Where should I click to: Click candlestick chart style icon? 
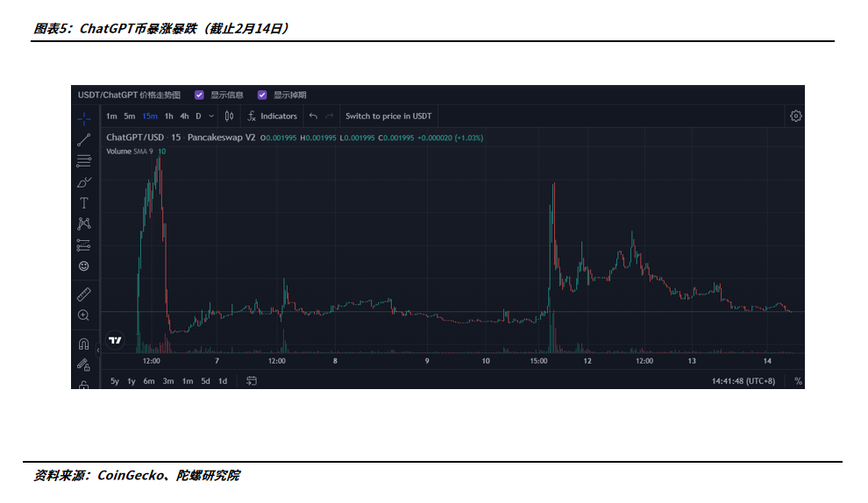pyautogui.click(x=230, y=116)
